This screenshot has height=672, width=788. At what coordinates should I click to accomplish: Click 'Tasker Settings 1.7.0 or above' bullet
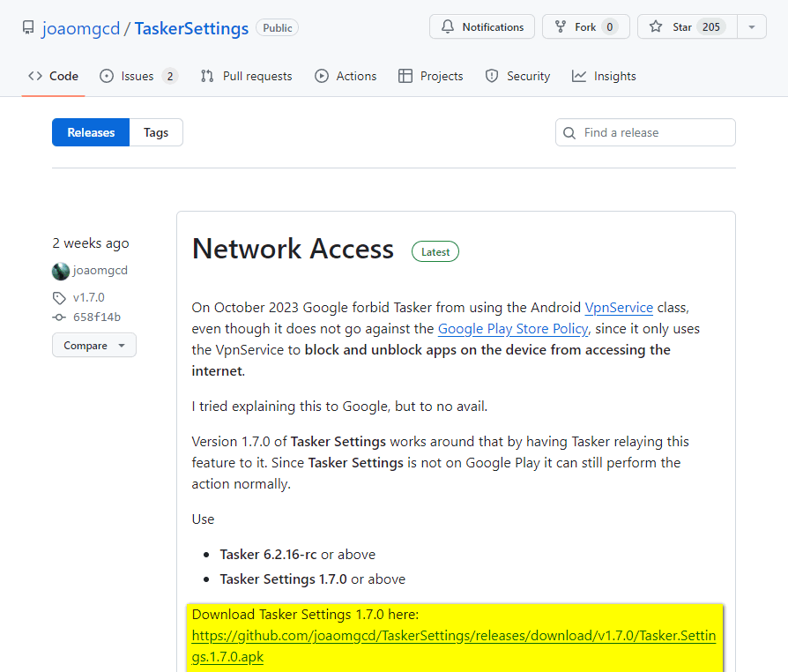[313, 579]
